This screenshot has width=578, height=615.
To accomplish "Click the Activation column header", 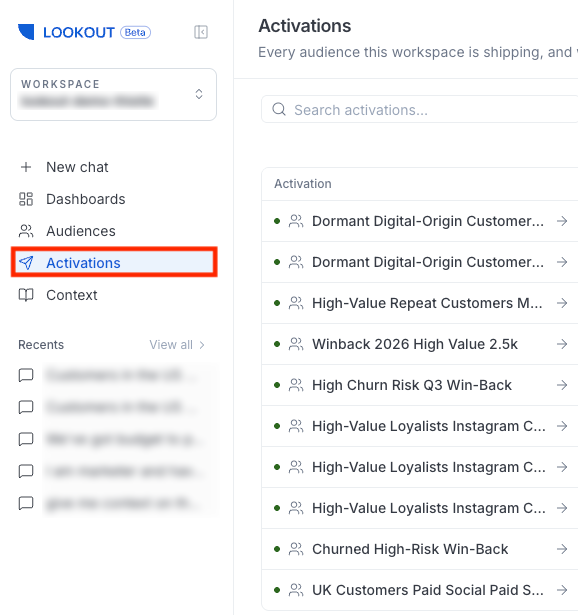I will click(x=303, y=184).
